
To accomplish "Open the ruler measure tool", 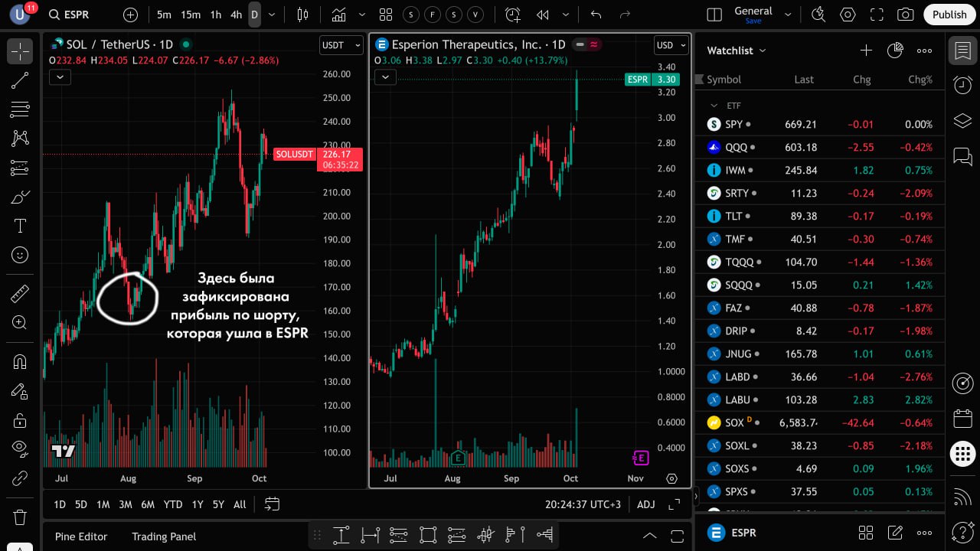I will pyautogui.click(x=20, y=294).
